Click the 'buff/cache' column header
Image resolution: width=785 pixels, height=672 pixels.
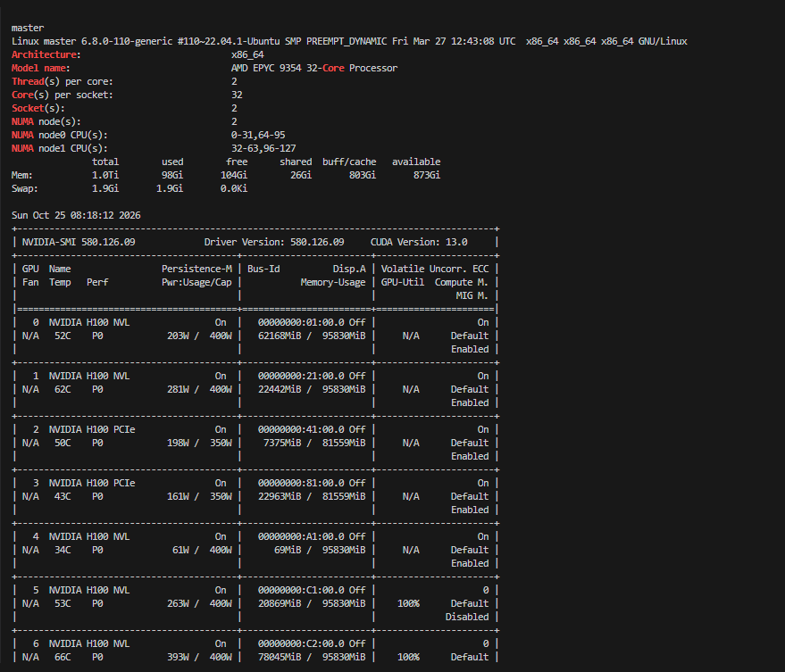pos(349,162)
